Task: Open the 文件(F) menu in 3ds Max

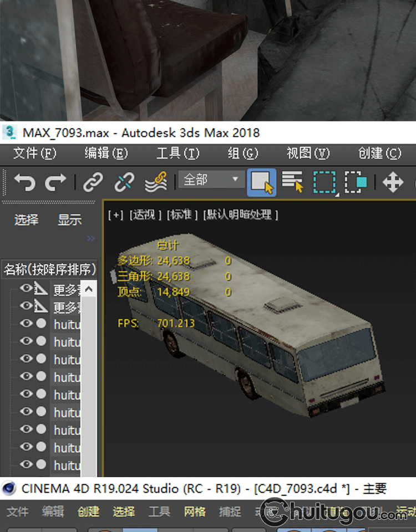Action: [x=34, y=154]
